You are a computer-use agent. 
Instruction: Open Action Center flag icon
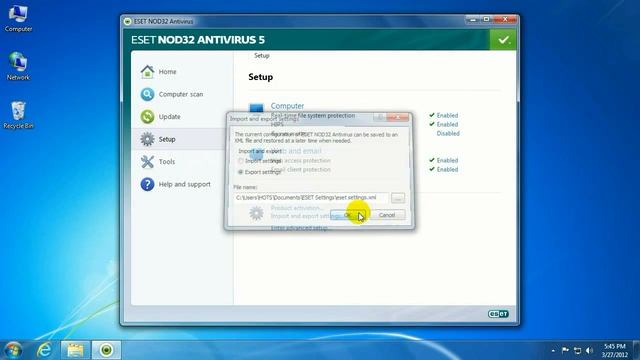point(565,350)
